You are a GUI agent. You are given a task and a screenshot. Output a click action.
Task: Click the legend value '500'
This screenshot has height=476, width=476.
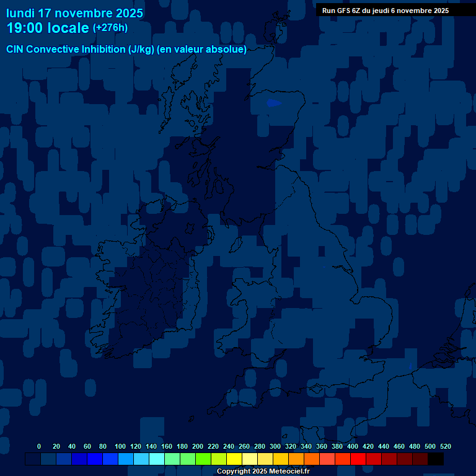point(430,446)
